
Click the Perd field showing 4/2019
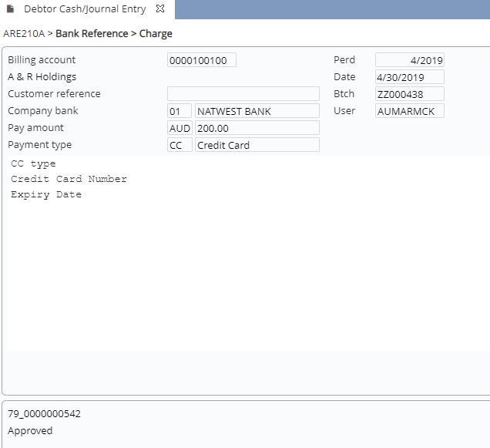[x=409, y=60]
